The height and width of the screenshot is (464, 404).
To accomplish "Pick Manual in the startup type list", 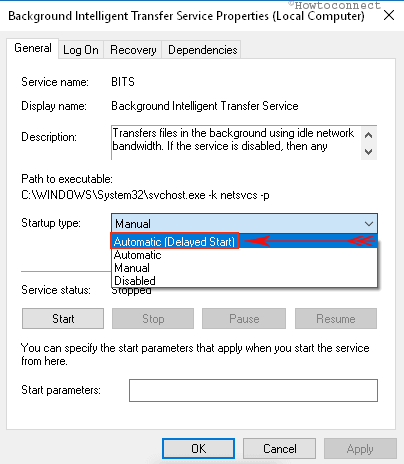I will coord(244,268).
